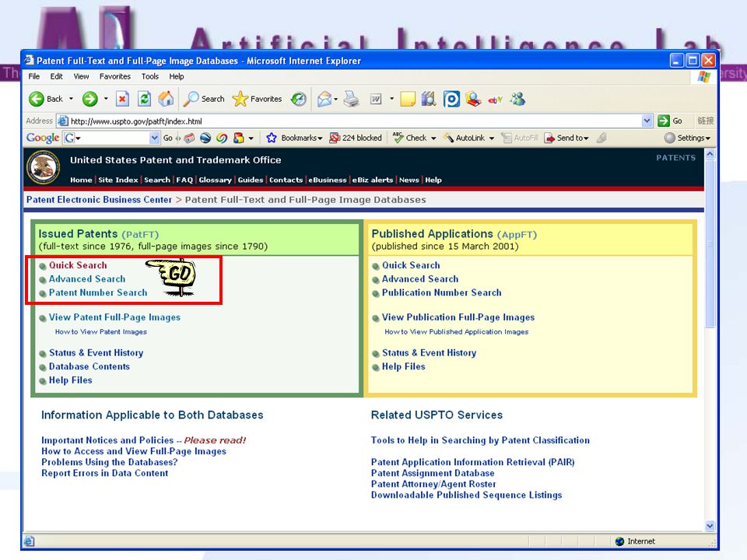Viewport: 747px width, 560px height.
Task: Click the Google logo on the Google toolbar
Action: click(42, 138)
